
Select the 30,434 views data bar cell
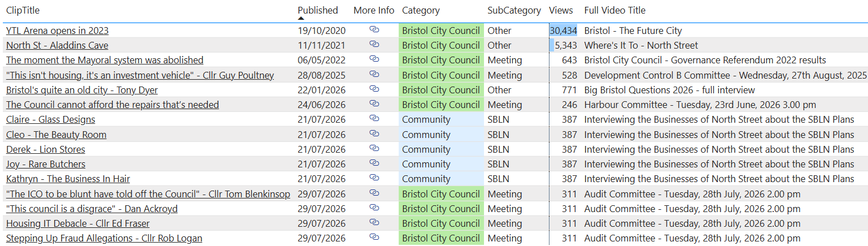(x=563, y=31)
